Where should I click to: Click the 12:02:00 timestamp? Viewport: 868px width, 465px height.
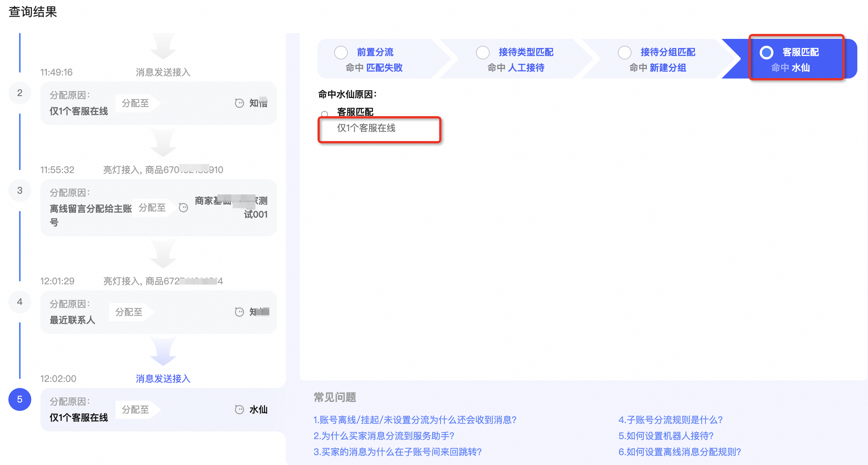[58, 378]
